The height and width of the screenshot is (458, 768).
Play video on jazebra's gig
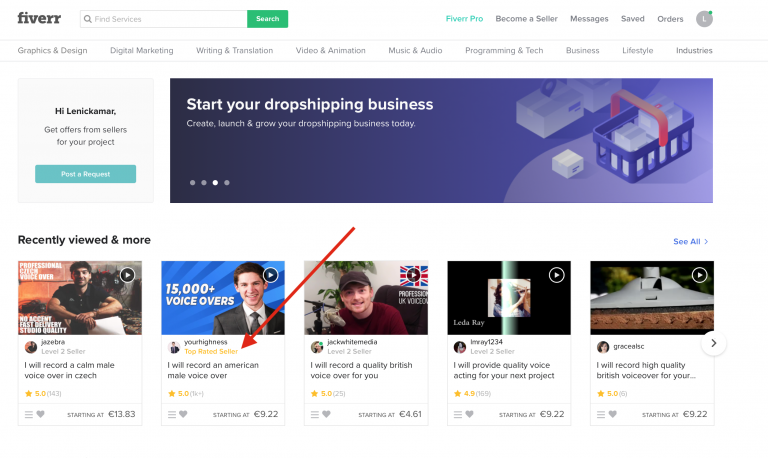127,275
